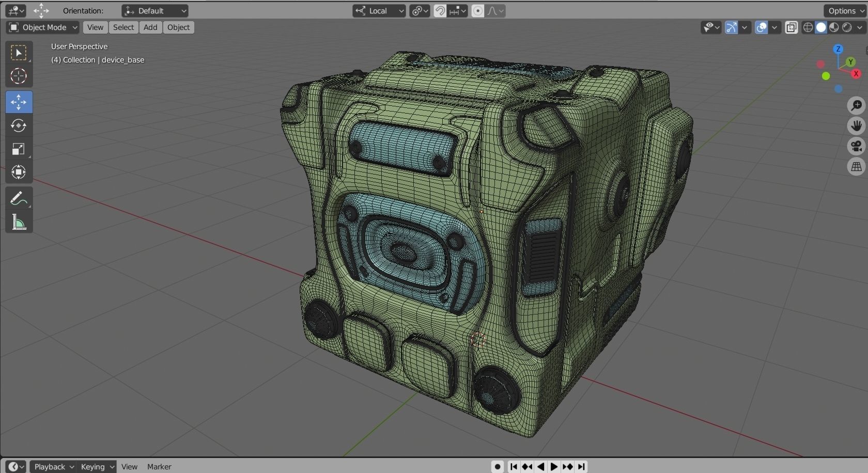
Task: Open the Object Mode dropdown
Action: (x=43, y=27)
